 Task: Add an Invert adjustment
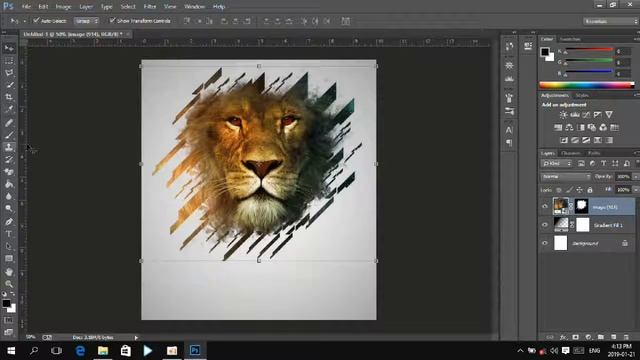pyautogui.click(x=564, y=140)
